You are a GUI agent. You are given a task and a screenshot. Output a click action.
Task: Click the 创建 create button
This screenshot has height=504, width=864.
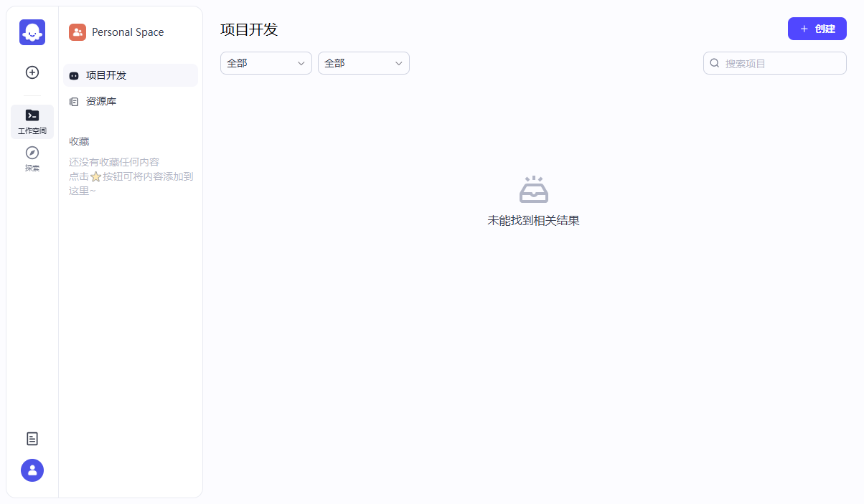817,29
